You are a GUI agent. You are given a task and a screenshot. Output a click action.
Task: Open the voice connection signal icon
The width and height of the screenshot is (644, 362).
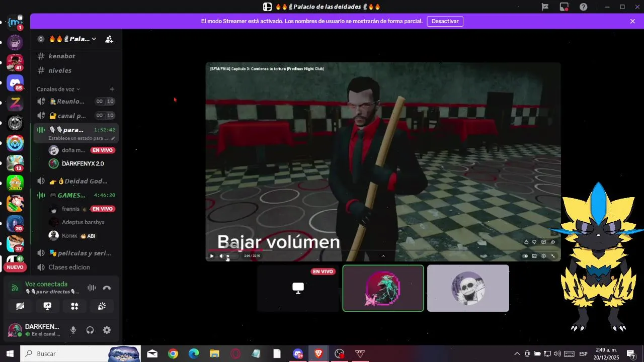point(15,288)
